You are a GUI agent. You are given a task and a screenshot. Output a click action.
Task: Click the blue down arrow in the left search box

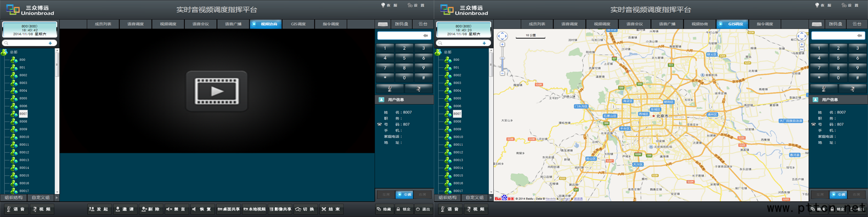(50, 43)
